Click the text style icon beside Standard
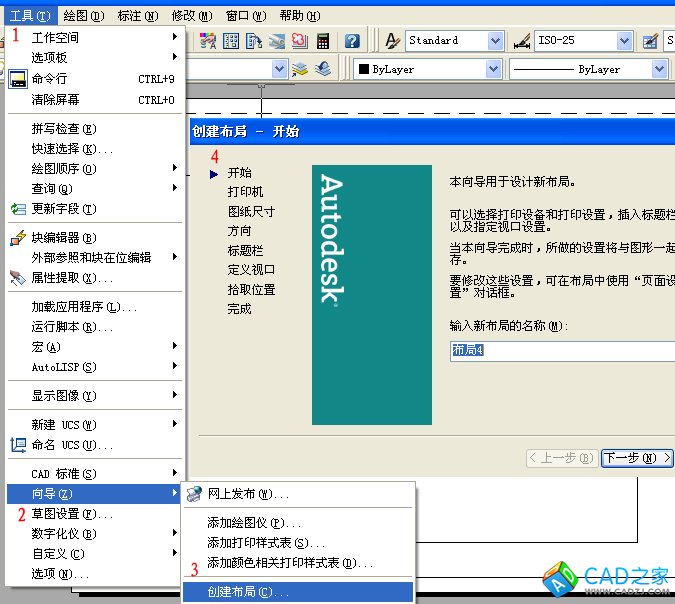The width and height of the screenshot is (675, 604). point(392,41)
